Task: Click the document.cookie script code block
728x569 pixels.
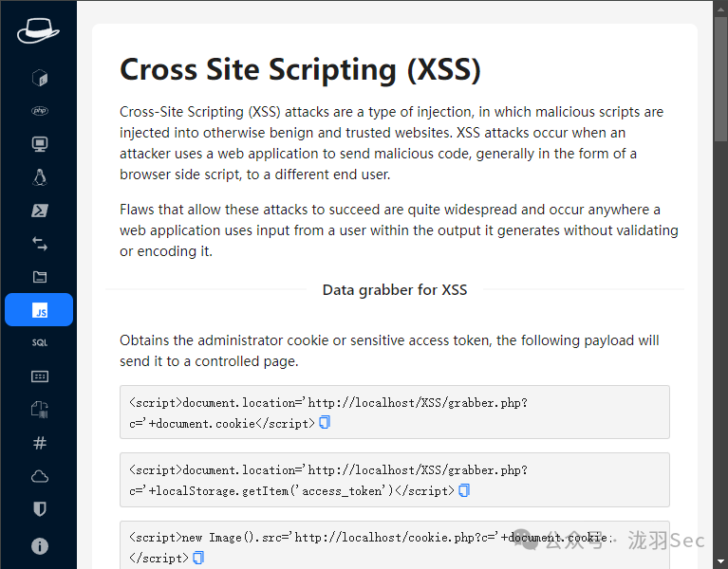Action: pyautogui.click(x=395, y=413)
